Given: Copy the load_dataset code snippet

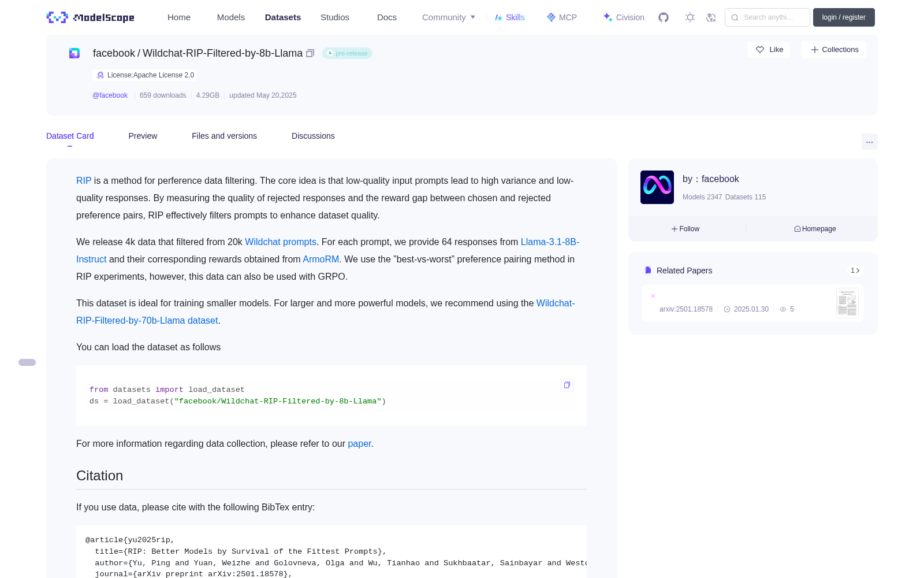Looking at the screenshot, I should 567,385.
